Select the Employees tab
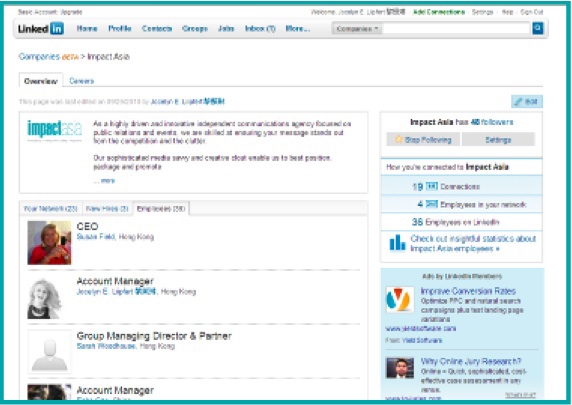 [x=161, y=209]
